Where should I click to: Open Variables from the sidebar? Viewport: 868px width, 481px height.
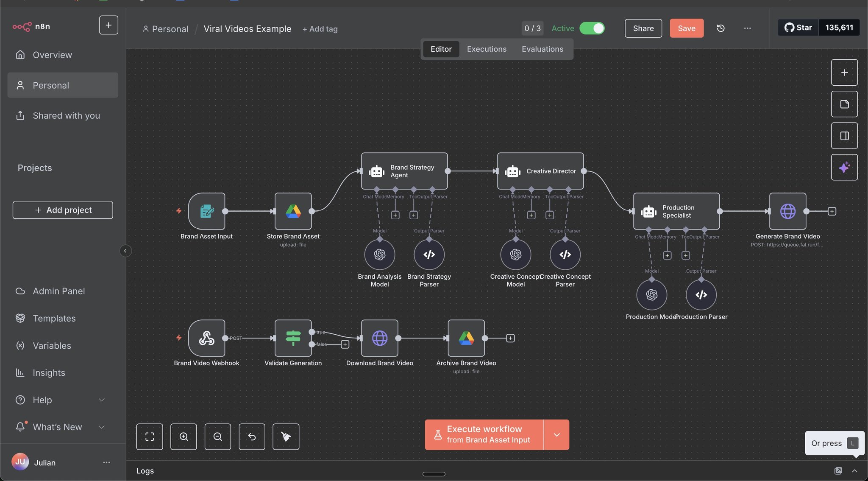63,346
